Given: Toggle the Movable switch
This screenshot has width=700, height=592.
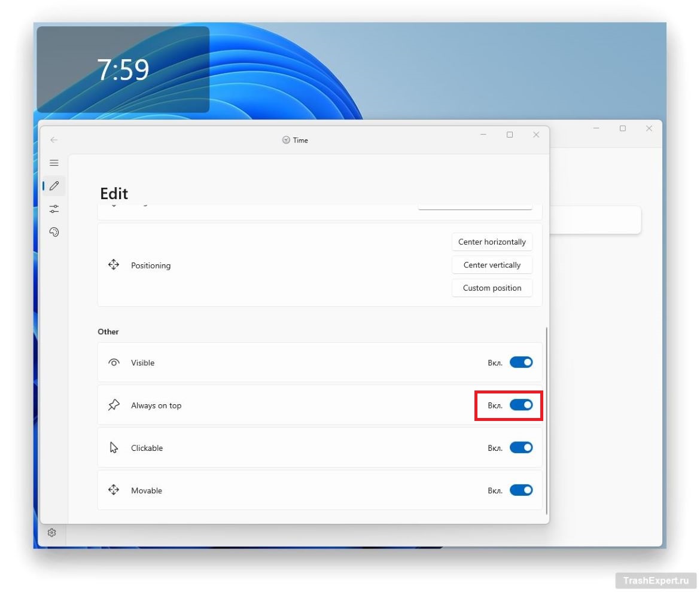Looking at the screenshot, I should (521, 490).
